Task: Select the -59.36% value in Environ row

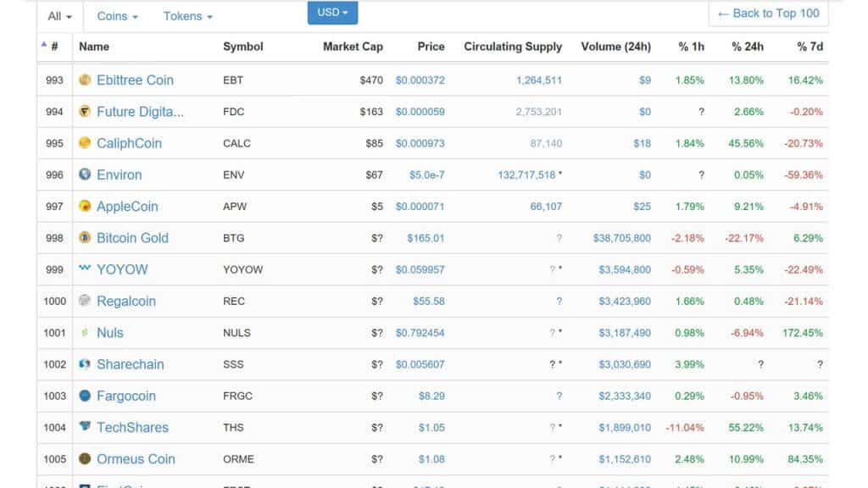Action: [x=804, y=175]
